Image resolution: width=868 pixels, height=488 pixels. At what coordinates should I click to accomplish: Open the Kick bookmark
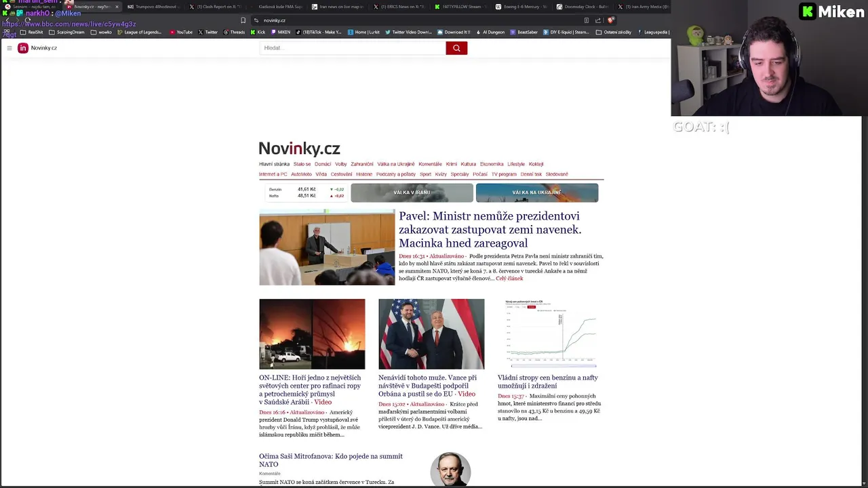click(258, 32)
